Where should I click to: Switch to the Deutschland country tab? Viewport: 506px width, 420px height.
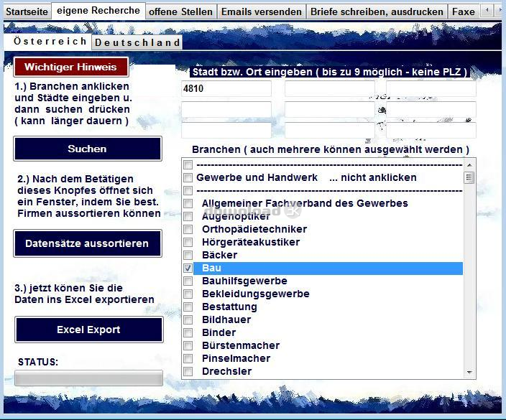[x=137, y=42]
